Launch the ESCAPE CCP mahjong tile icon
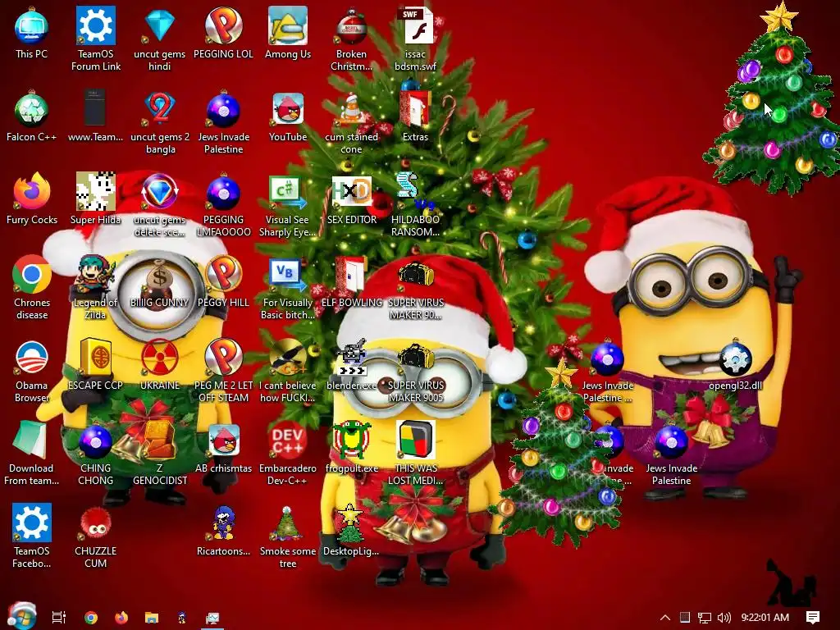Viewport: 840px width, 630px height. tap(95, 358)
